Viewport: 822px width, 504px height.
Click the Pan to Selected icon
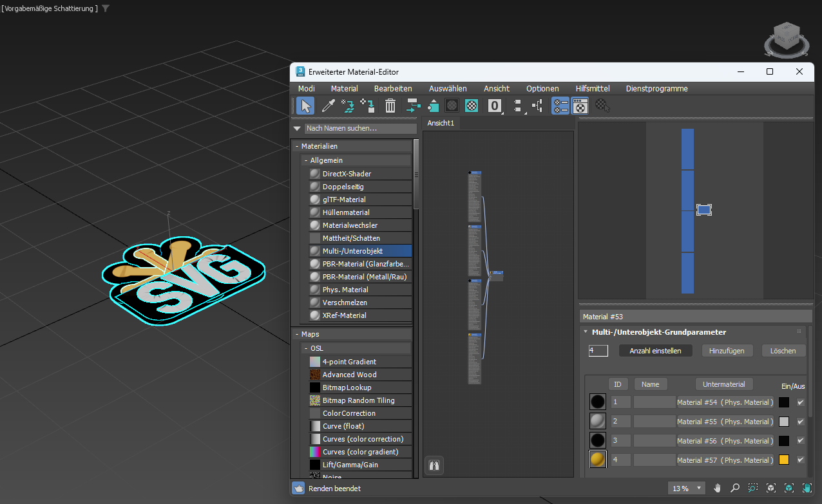[x=807, y=489]
